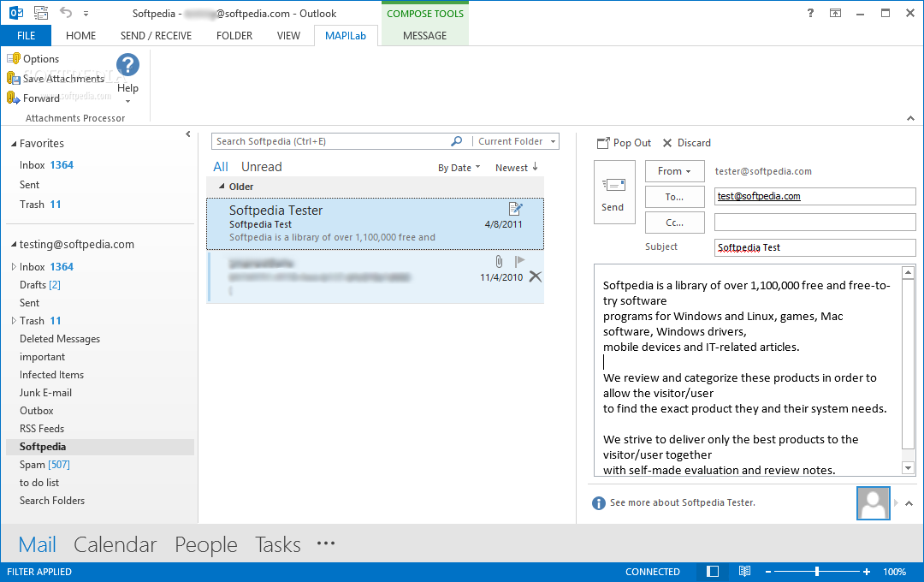Open the MESSAGE compose tools tab
Image resolution: width=924 pixels, height=582 pixels.
425,35
